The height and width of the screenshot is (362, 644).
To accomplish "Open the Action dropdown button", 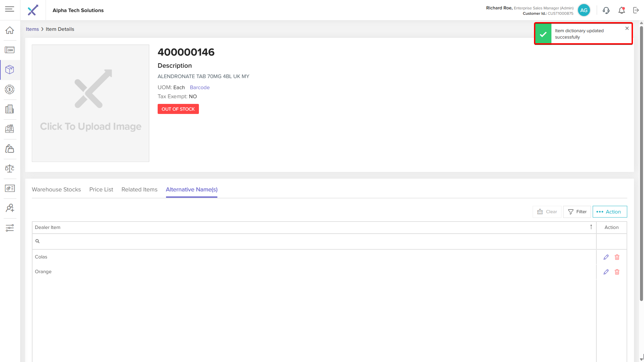I will tap(609, 212).
